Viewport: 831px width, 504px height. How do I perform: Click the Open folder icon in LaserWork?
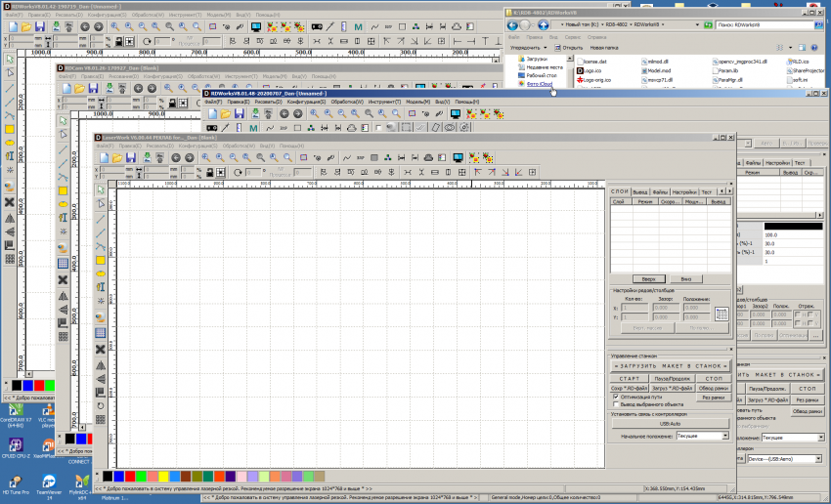119,158
